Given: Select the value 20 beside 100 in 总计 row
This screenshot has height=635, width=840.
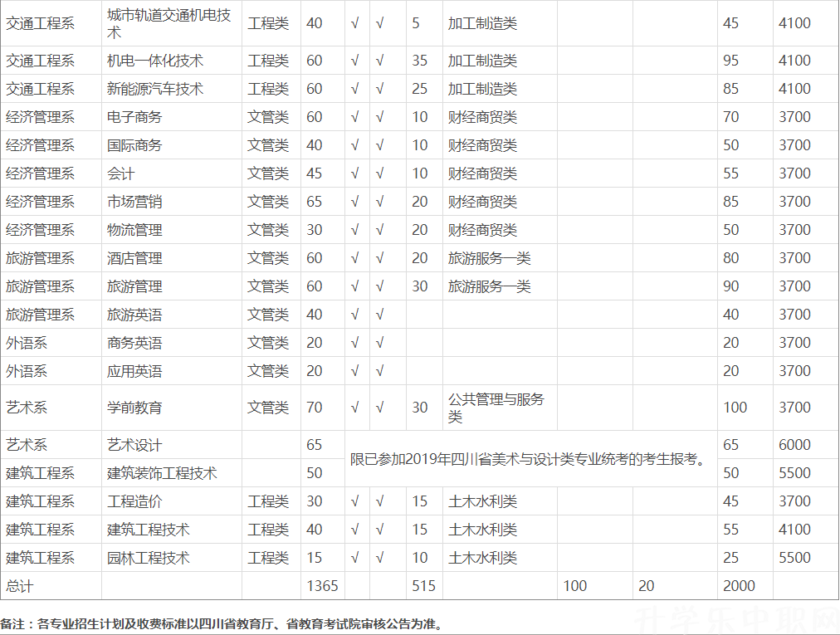Looking at the screenshot, I should (646, 586).
